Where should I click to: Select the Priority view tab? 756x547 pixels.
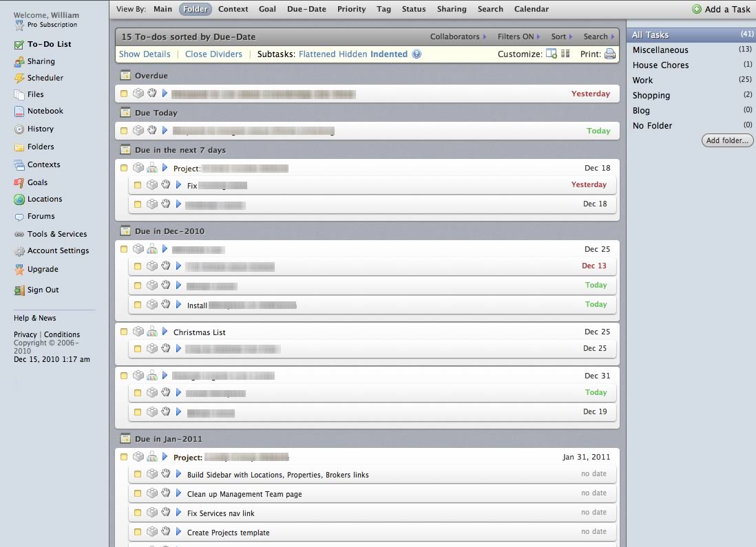coord(351,9)
